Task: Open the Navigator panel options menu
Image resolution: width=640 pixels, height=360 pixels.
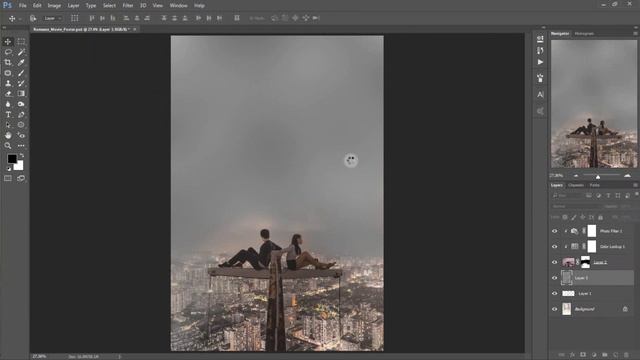Action: pyautogui.click(x=636, y=33)
